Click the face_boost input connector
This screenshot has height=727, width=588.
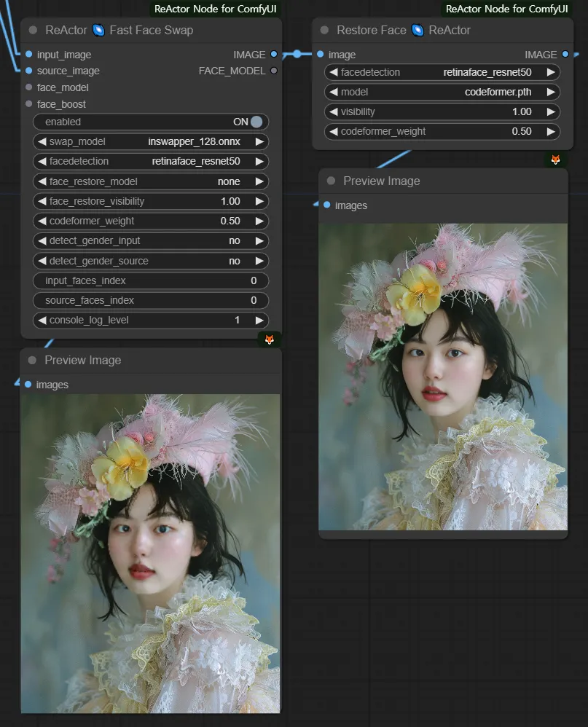[x=28, y=104]
